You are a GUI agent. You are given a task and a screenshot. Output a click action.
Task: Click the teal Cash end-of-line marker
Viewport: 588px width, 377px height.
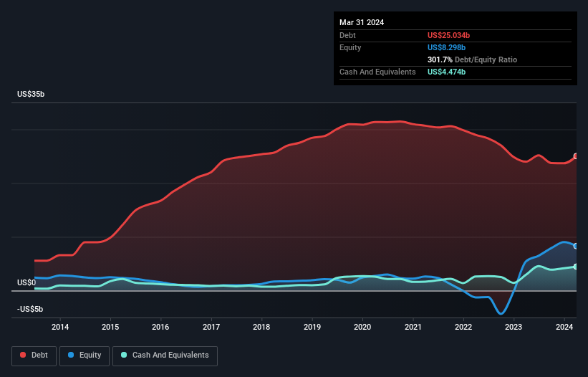[x=576, y=267]
